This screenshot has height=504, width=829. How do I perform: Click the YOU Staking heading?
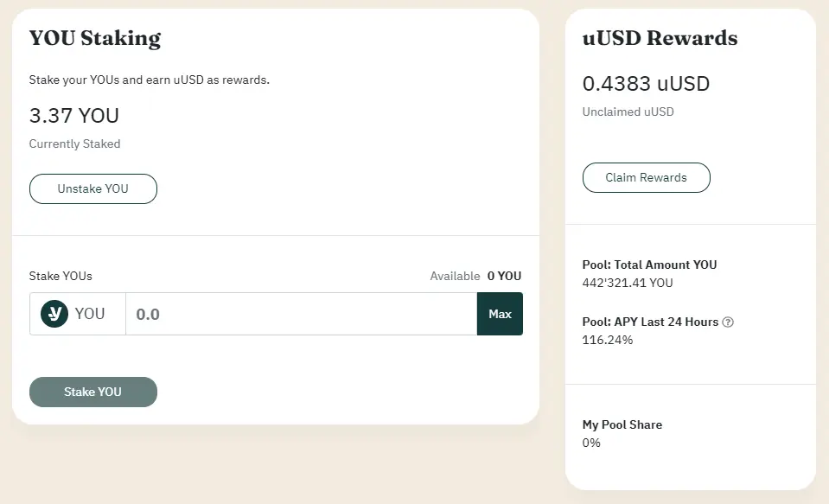tap(94, 38)
